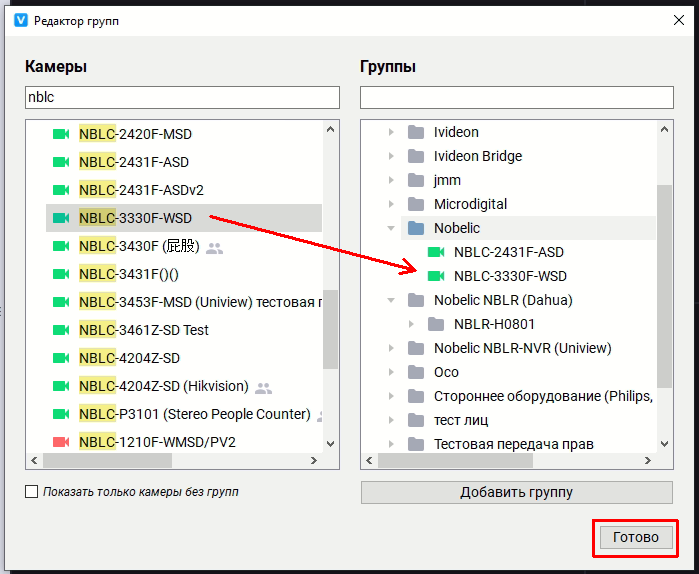Click red camera icon of NBLC-1210F-WMSD/PV2
The image size is (699, 574).
[x=61, y=442]
